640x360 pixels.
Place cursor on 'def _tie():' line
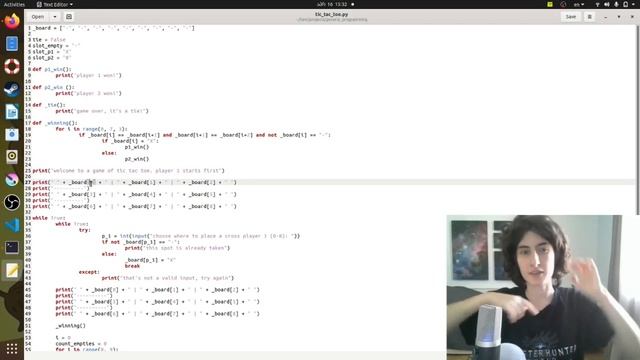pos(49,105)
